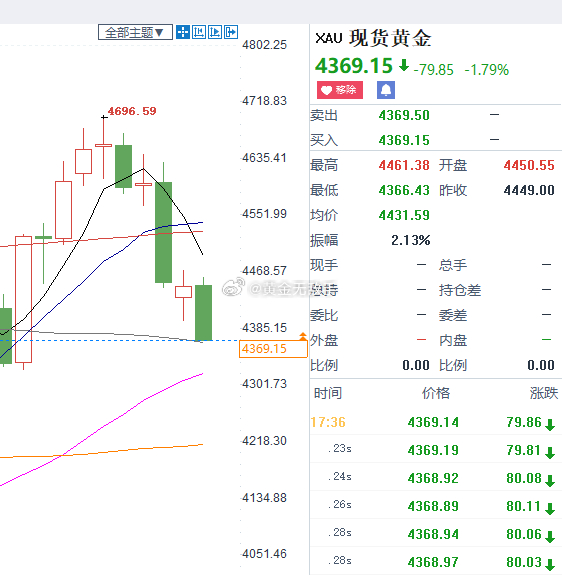The image size is (562, 575).
Task: Click the -79.85 price change value
Action: tap(434, 70)
